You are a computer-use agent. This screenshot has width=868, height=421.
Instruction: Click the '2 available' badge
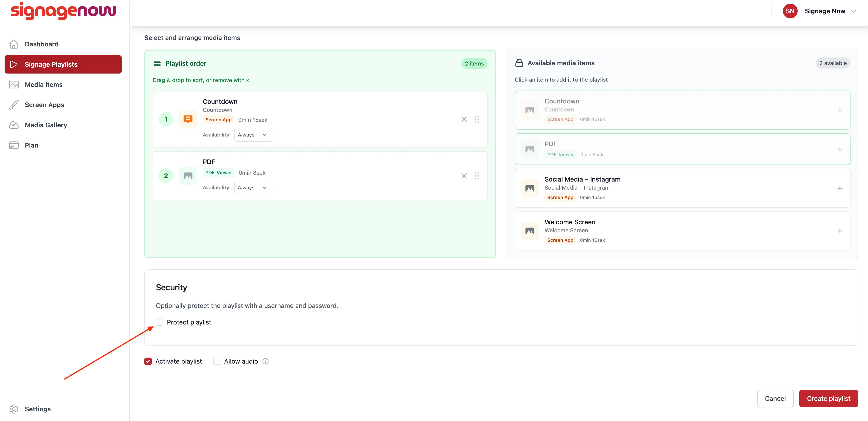click(x=833, y=63)
